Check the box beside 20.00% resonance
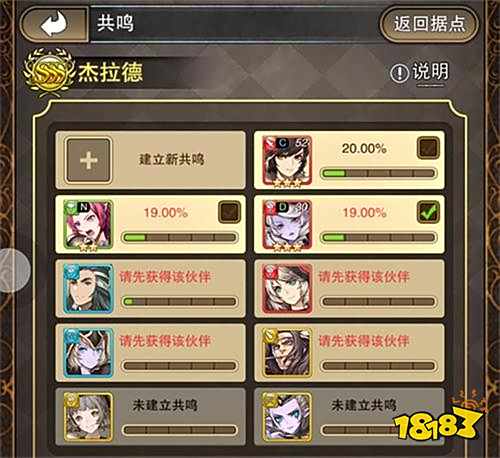This screenshot has height=458, width=500. (428, 148)
